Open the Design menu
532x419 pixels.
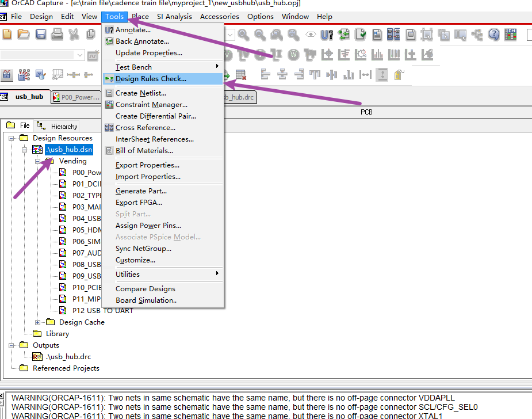(41, 17)
